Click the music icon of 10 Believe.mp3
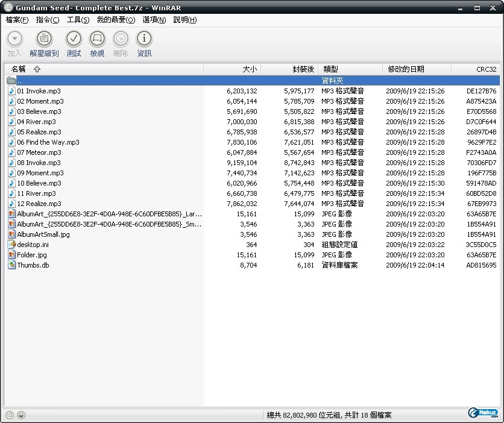The height and width of the screenshot is (423, 504). (x=11, y=183)
